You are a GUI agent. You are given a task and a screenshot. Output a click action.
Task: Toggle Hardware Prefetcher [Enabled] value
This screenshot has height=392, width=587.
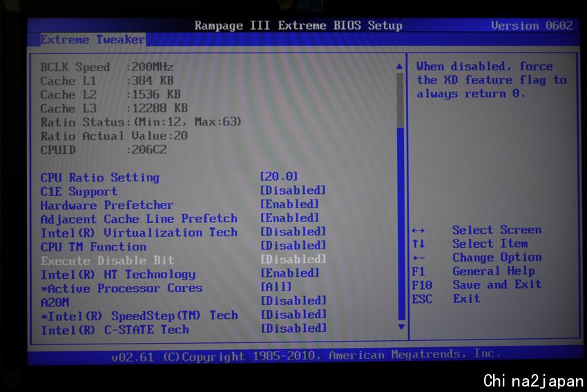point(289,204)
